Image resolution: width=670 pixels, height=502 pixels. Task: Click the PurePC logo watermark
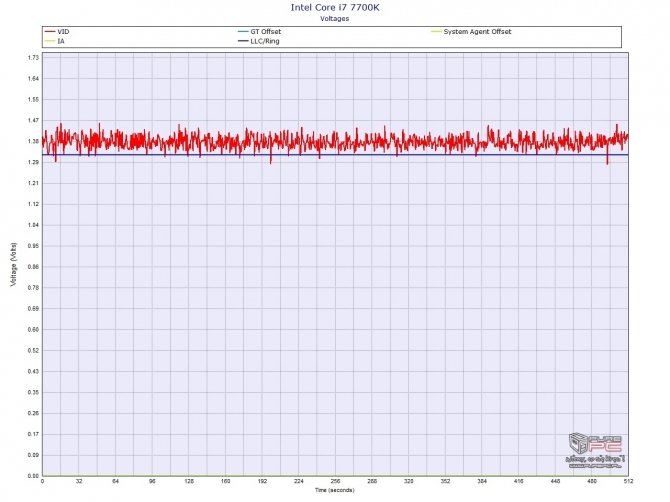pos(595,449)
